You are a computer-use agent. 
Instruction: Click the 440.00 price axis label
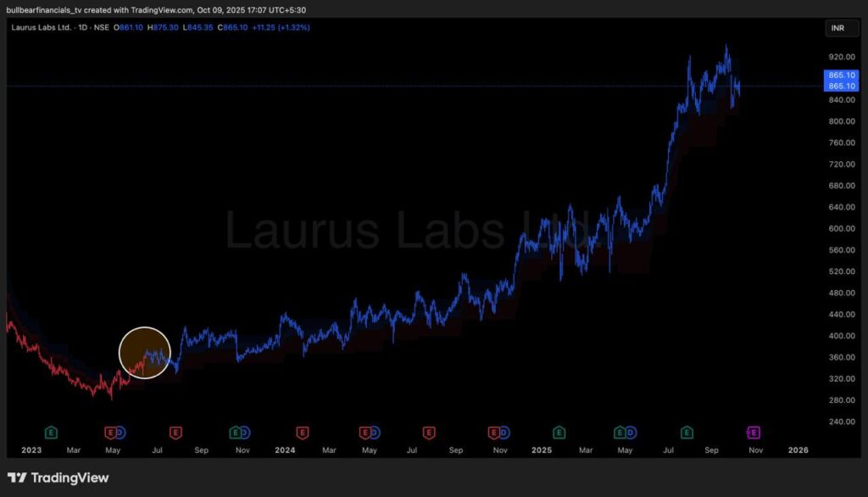(x=842, y=315)
